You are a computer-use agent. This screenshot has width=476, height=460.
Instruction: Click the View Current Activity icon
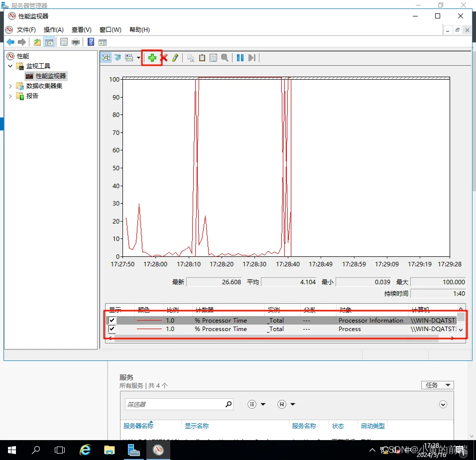click(106, 58)
